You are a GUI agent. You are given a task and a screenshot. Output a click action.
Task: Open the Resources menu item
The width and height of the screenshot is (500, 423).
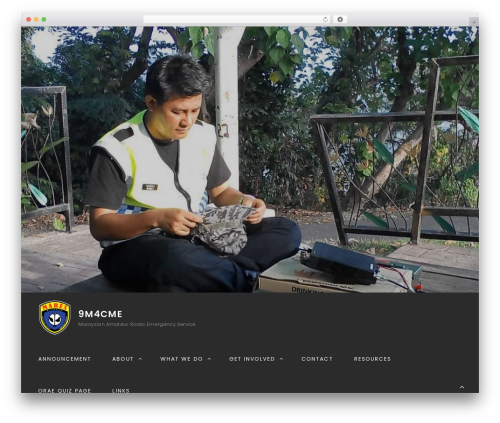point(372,359)
